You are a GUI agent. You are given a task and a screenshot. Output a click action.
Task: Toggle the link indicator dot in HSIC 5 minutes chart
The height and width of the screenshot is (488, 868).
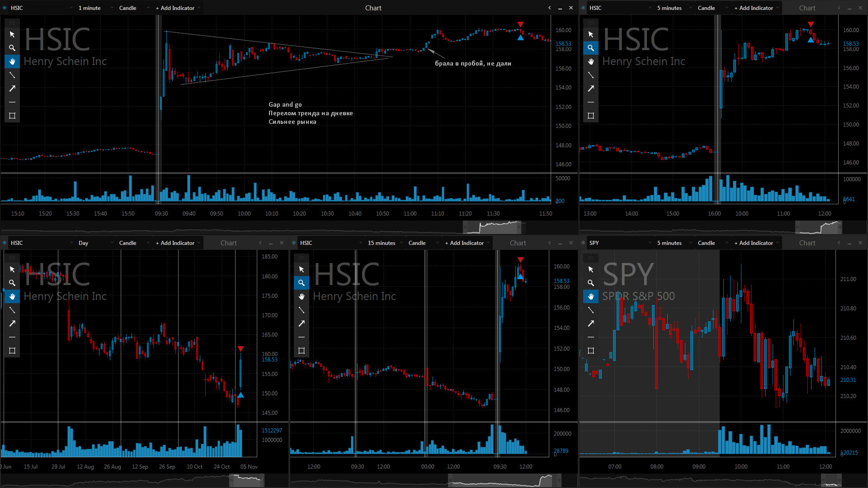click(583, 8)
